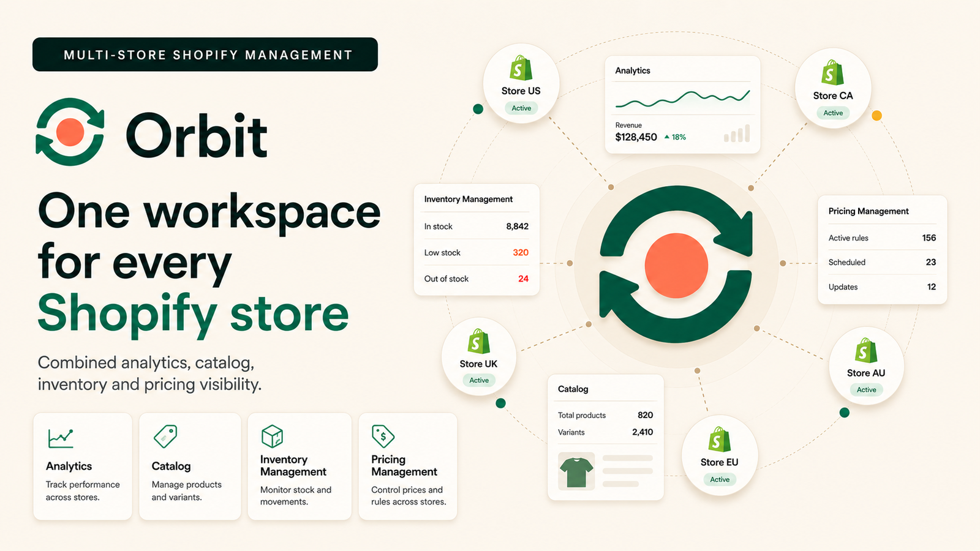
Task: Click the Control prices and rules description
Action: click(x=409, y=496)
